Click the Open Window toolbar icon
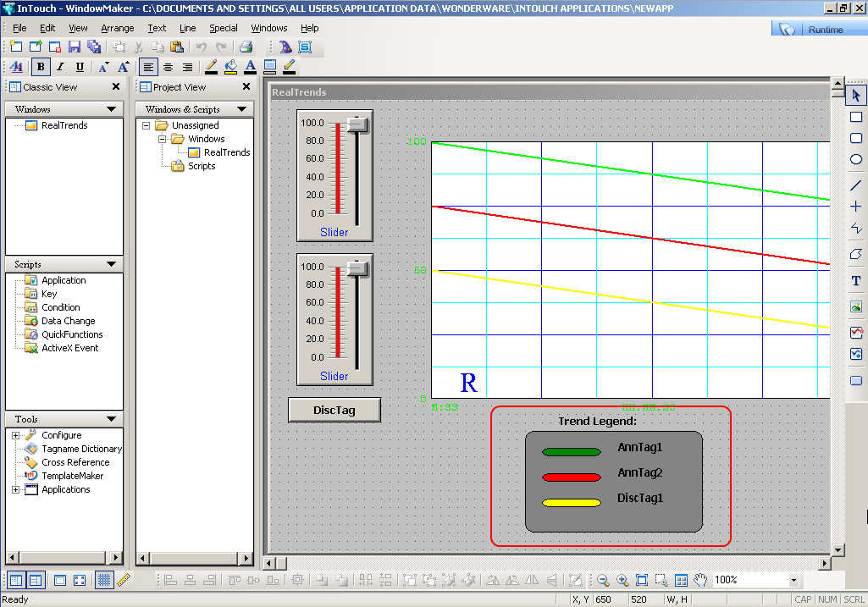868x607 pixels. (x=36, y=47)
